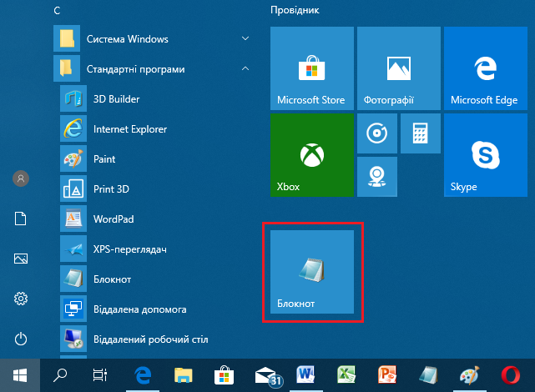The image size is (535, 392).
Task: Open taskbar Search magnifier
Action: tap(60, 375)
